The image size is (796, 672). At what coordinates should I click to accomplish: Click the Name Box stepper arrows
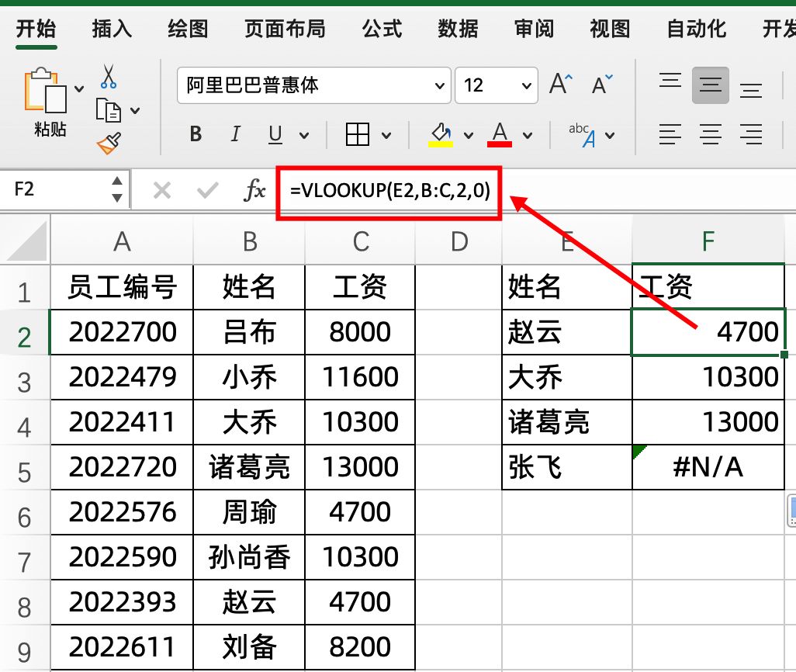(x=117, y=189)
